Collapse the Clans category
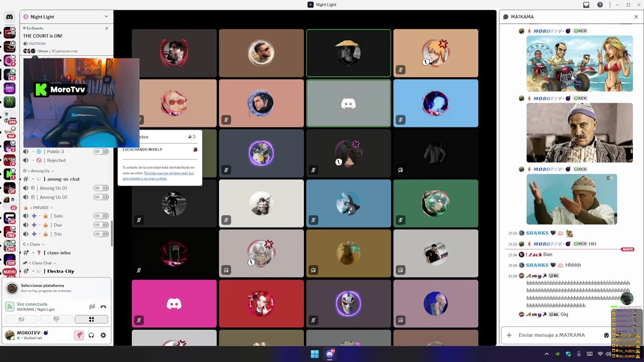This screenshot has height=362, width=644. point(34,244)
